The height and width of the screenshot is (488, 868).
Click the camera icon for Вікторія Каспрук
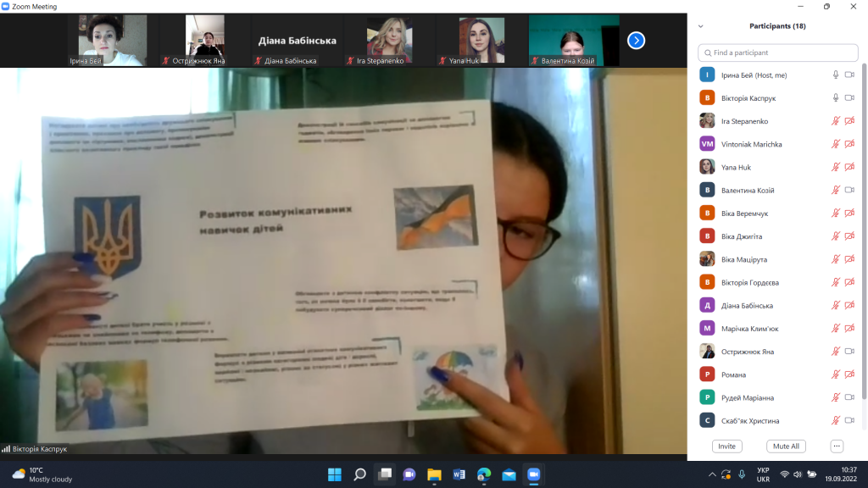849,98
